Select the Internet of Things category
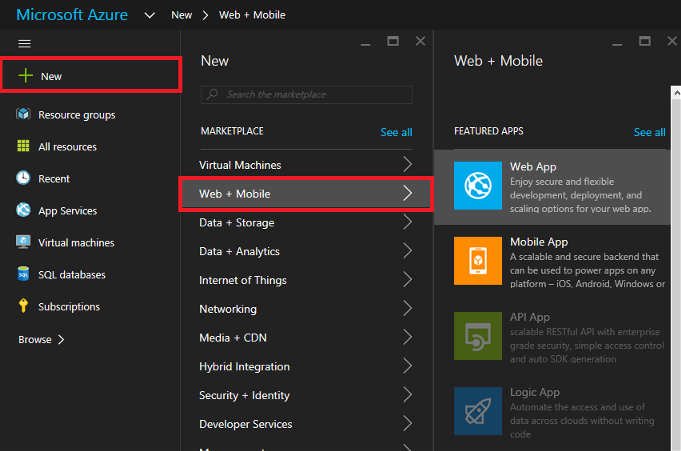Screen dimensions: 681x451 click(x=306, y=280)
